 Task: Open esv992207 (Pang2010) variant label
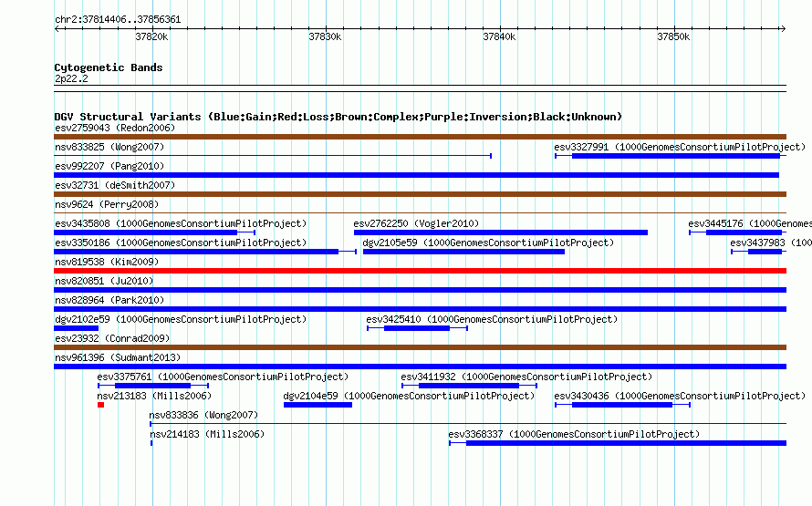point(109,166)
